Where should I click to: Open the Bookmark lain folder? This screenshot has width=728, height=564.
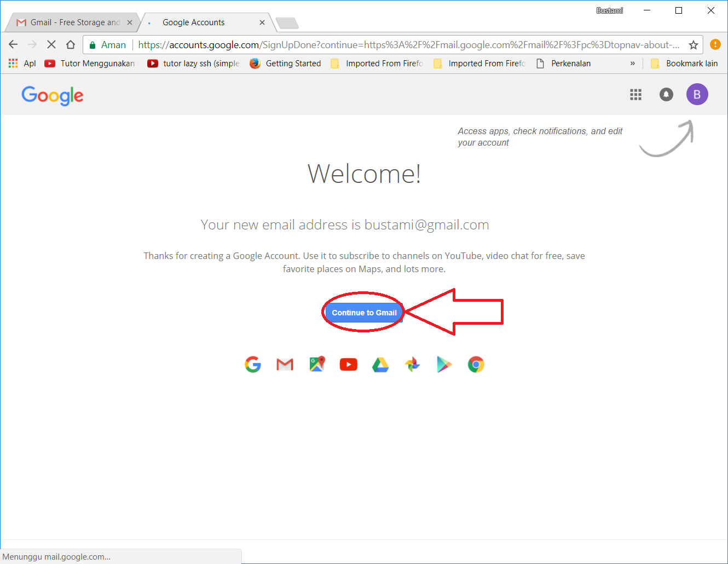(x=684, y=64)
